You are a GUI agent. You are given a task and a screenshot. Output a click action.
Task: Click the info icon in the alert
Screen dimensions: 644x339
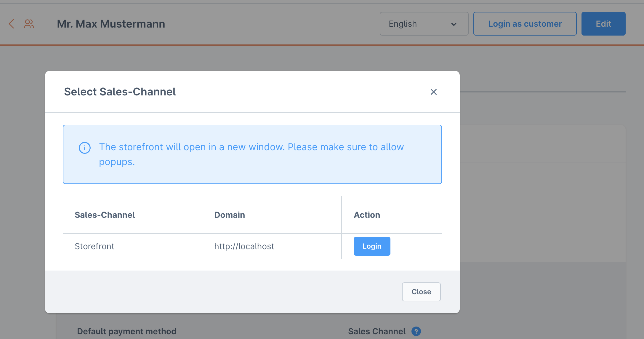pos(85,148)
